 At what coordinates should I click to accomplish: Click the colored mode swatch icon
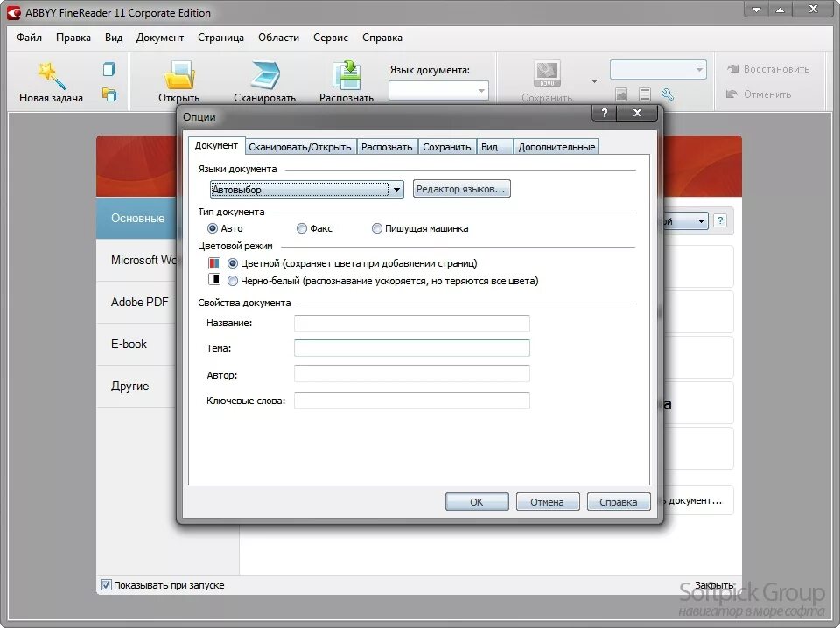tap(213, 263)
